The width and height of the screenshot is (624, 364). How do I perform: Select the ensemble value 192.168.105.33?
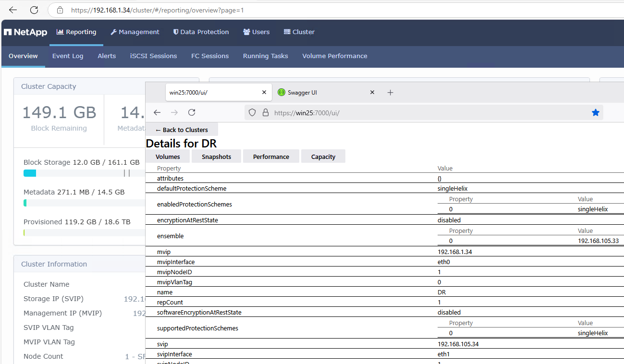pyautogui.click(x=598, y=241)
